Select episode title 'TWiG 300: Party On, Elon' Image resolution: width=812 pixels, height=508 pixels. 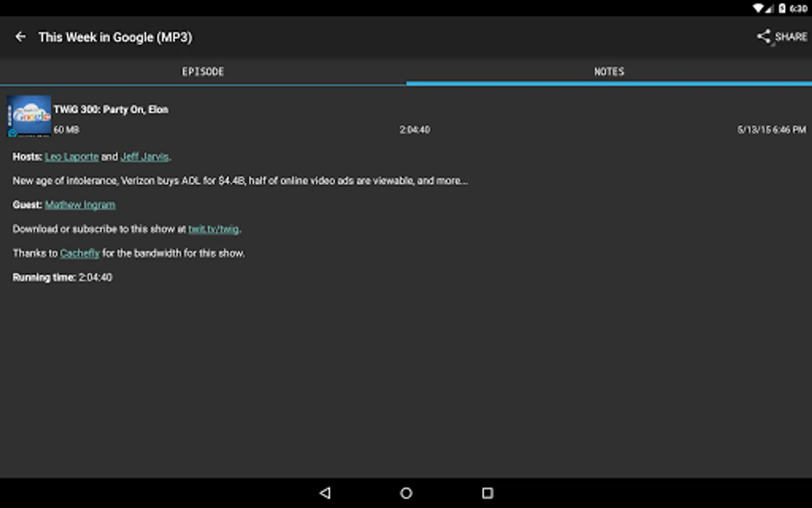[111, 110]
